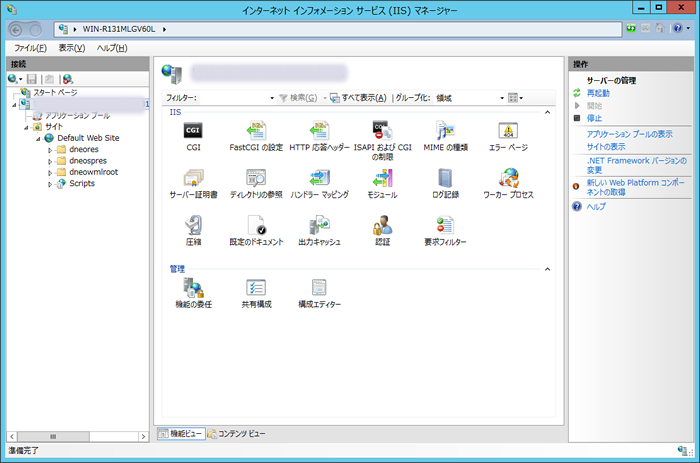Open the 表示(V) menu
700x463 pixels.
(x=72, y=48)
